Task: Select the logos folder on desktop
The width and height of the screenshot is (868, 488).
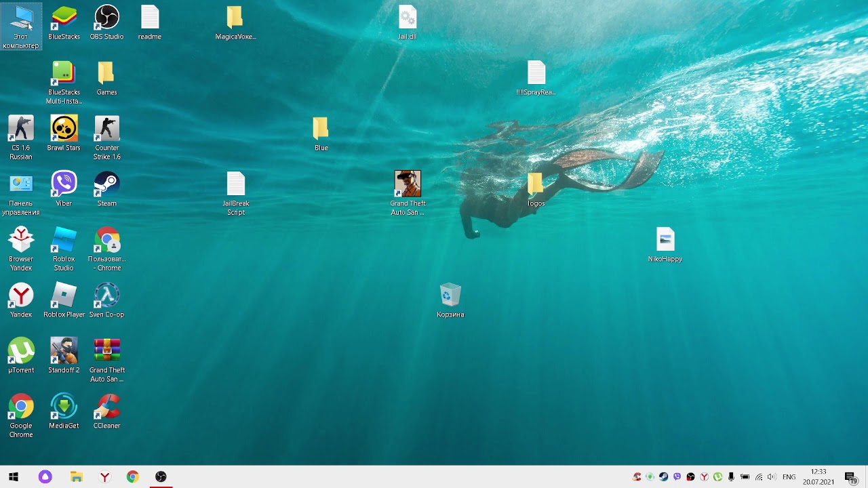Action: click(536, 190)
